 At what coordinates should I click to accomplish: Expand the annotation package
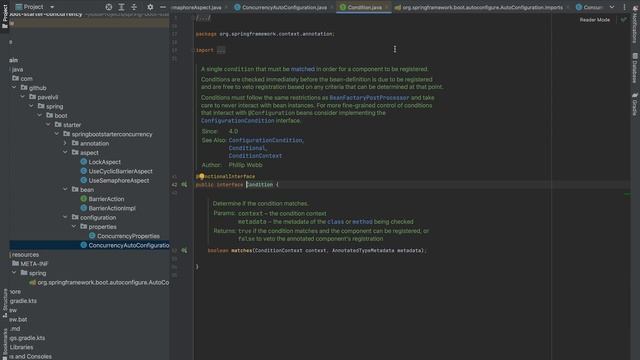(65, 143)
